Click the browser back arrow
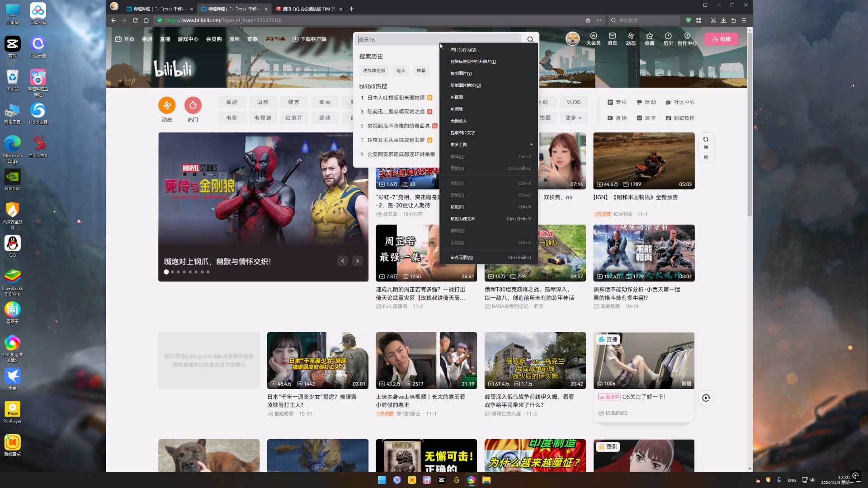 click(113, 20)
